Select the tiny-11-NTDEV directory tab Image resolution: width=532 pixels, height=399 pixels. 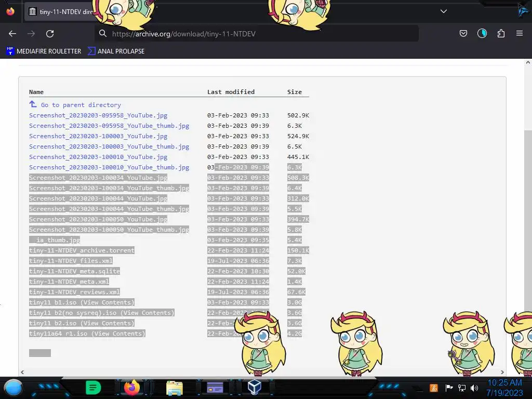(x=60, y=11)
